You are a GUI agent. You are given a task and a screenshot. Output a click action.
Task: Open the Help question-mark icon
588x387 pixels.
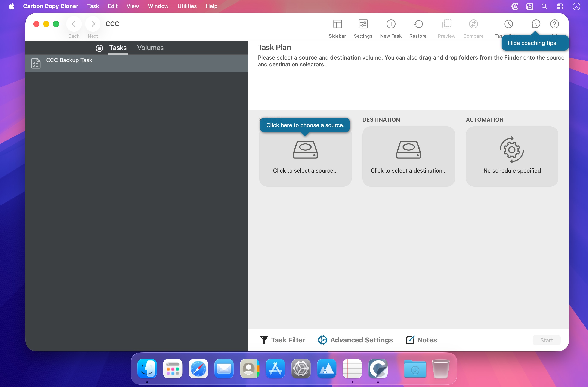click(x=554, y=24)
